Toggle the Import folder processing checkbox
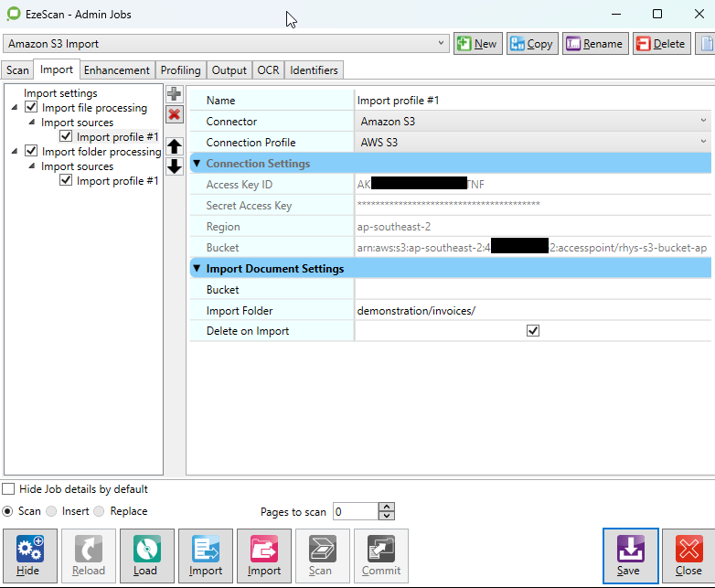This screenshot has width=715, height=588. 31,152
